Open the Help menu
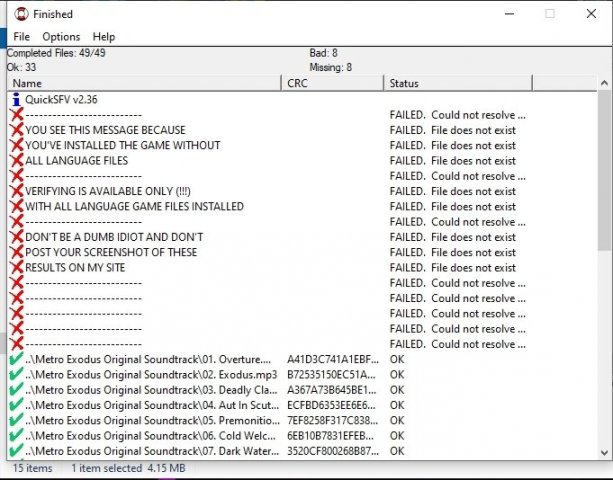613x480 pixels. pyautogui.click(x=104, y=37)
